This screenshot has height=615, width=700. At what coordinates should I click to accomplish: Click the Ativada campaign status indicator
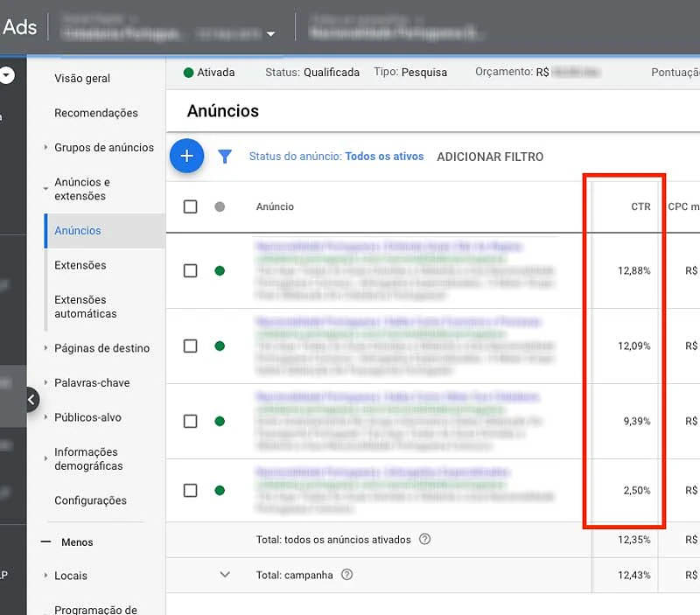tap(209, 73)
